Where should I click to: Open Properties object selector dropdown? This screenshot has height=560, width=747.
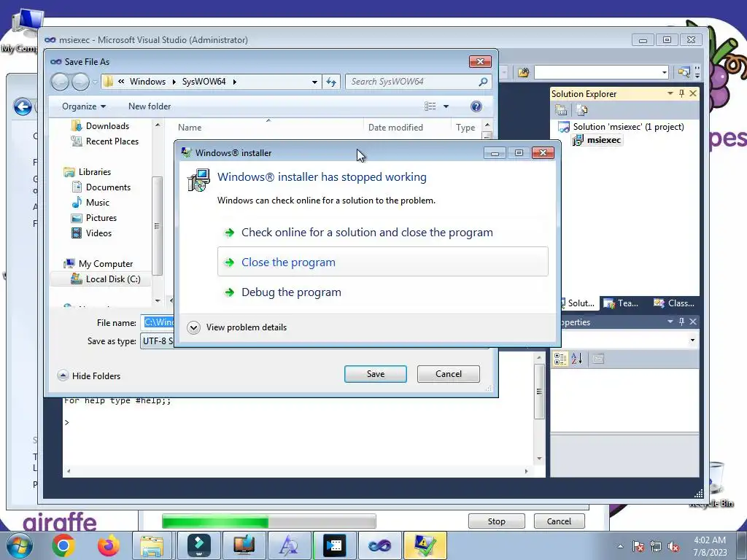(693, 340)
